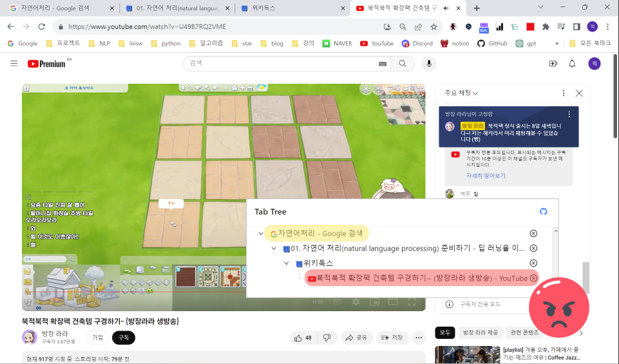This screenshot has width=619, height=364.
Task: Start voice search with microphone icon
Action: 429,64
